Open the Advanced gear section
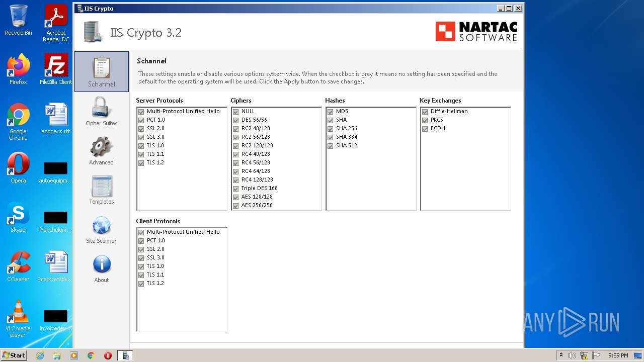The image size is (644, 362). pos(102,150)
